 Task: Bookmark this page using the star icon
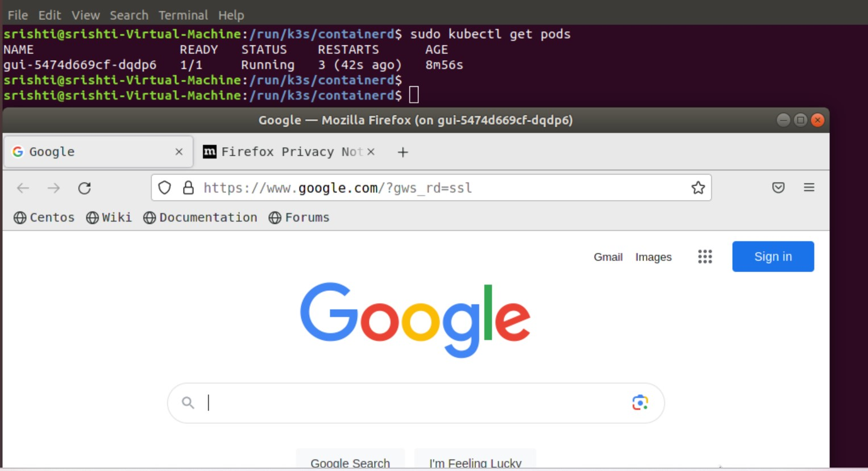(x=697, y=187)
